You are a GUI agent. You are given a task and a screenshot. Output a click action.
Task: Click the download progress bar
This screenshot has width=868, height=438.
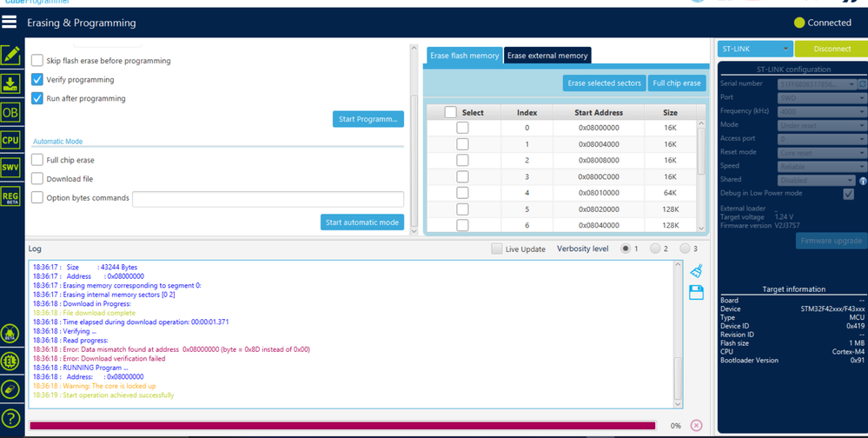point(342,426)
